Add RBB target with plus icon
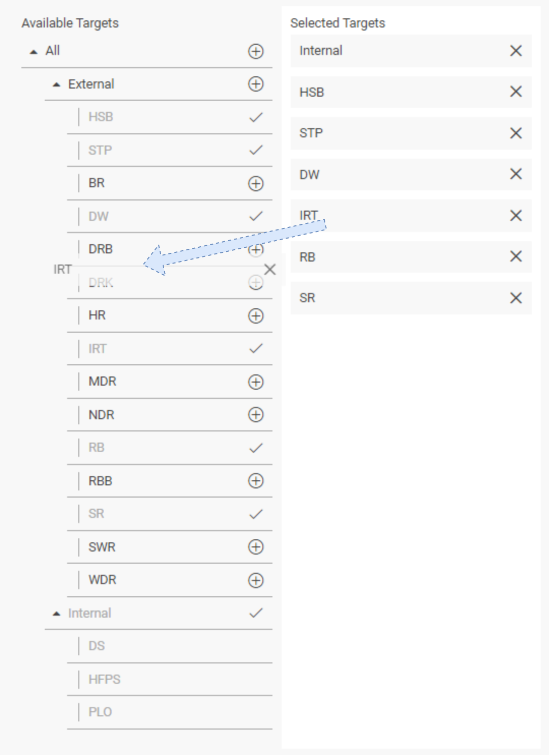550x756 pixels. pos(256,481)
